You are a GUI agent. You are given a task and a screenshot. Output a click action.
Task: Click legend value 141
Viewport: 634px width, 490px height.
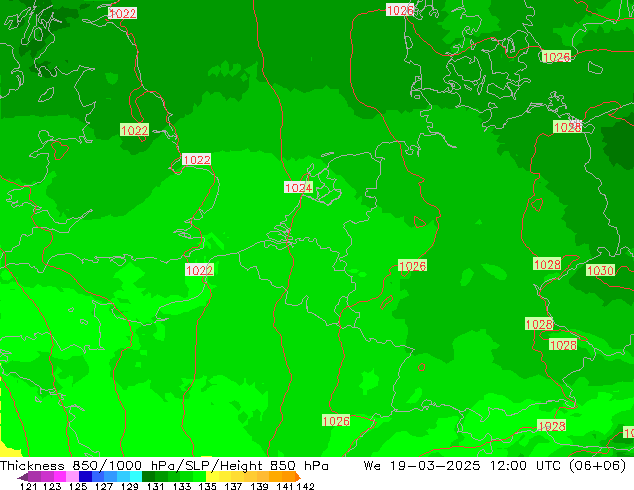coord(285,486)
